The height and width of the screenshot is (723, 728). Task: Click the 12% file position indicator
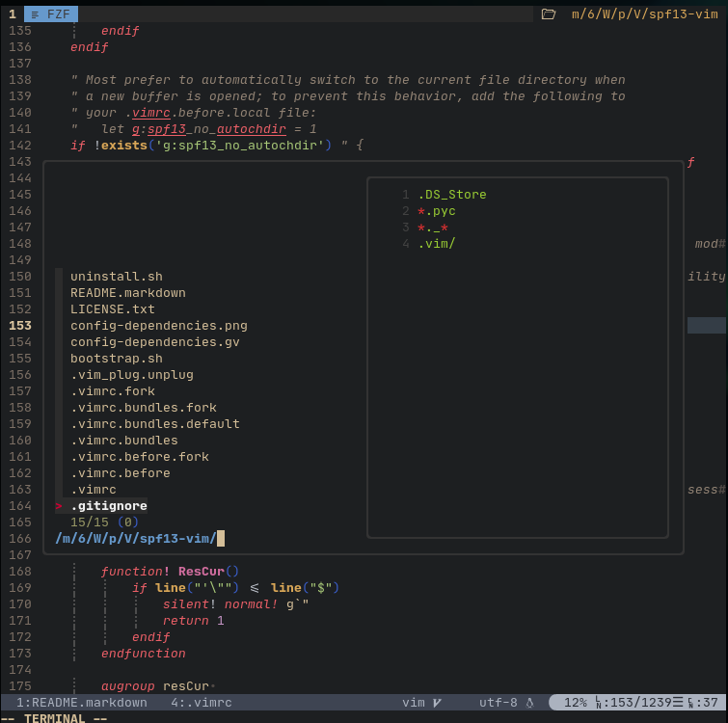tap(576, 703)
